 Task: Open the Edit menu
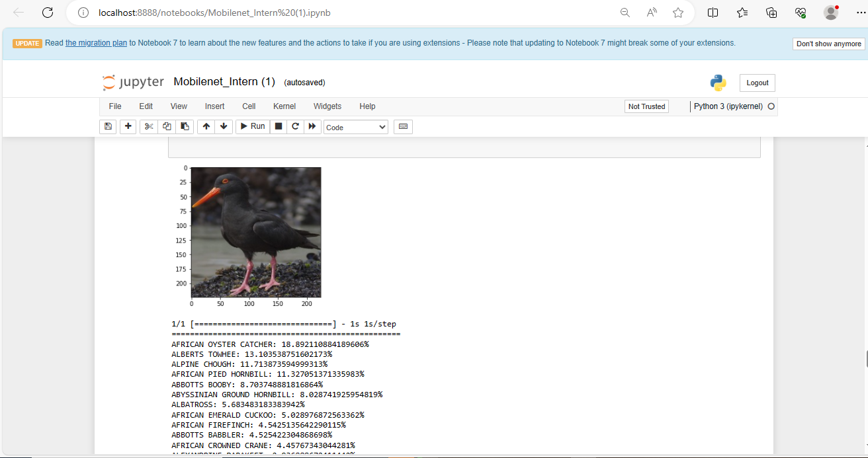[146, 106]
